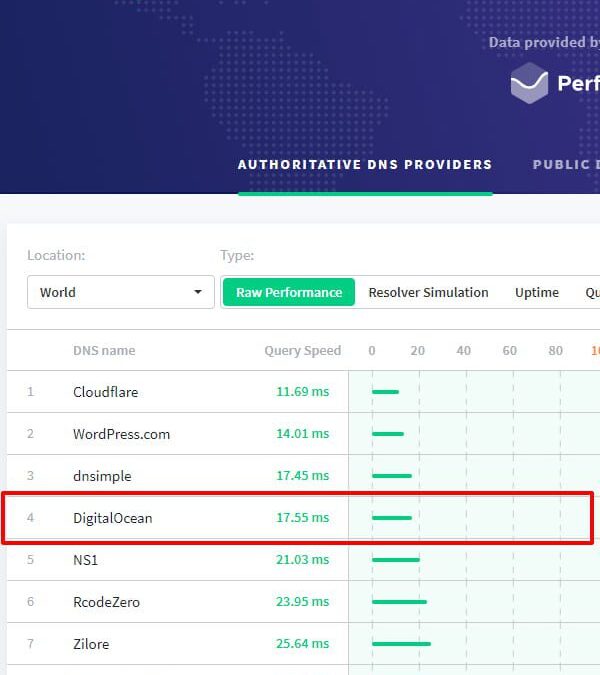Click the dropdown arrow in Location box
Image resolution: width=600 pixels, height=675 pixels.
[x=198, y=292]
